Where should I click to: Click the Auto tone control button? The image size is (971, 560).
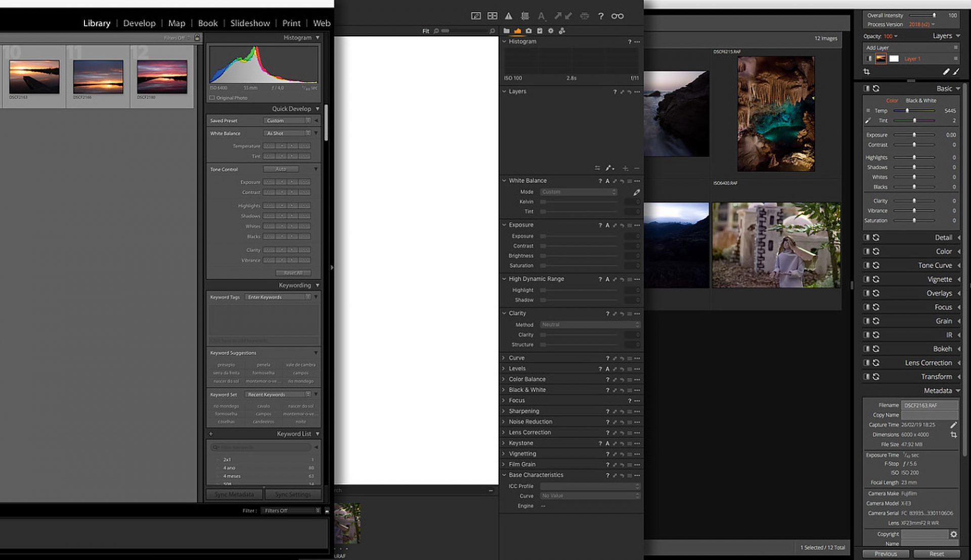pos(281,169)
